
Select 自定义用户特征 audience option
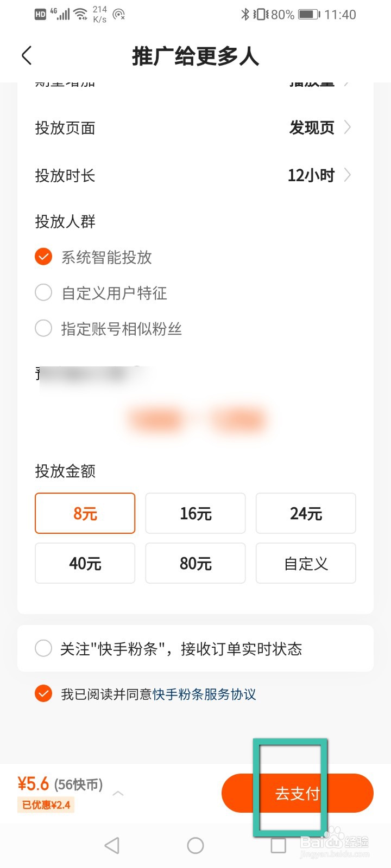(43, 292)
